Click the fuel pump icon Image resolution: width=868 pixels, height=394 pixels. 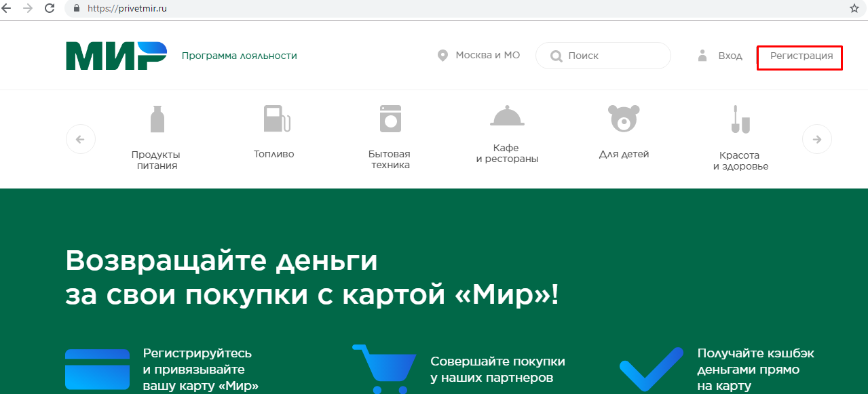(x=277, y=119)
